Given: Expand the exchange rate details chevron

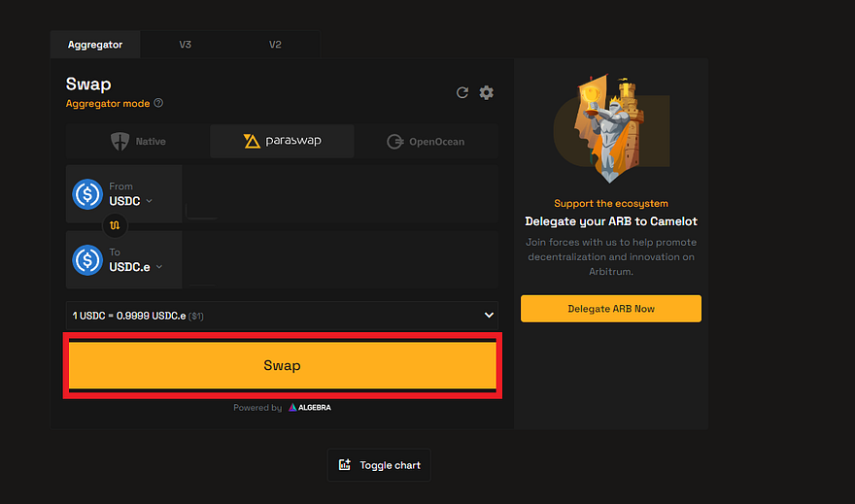Looking at the screenshot, I should click(489, 316).
